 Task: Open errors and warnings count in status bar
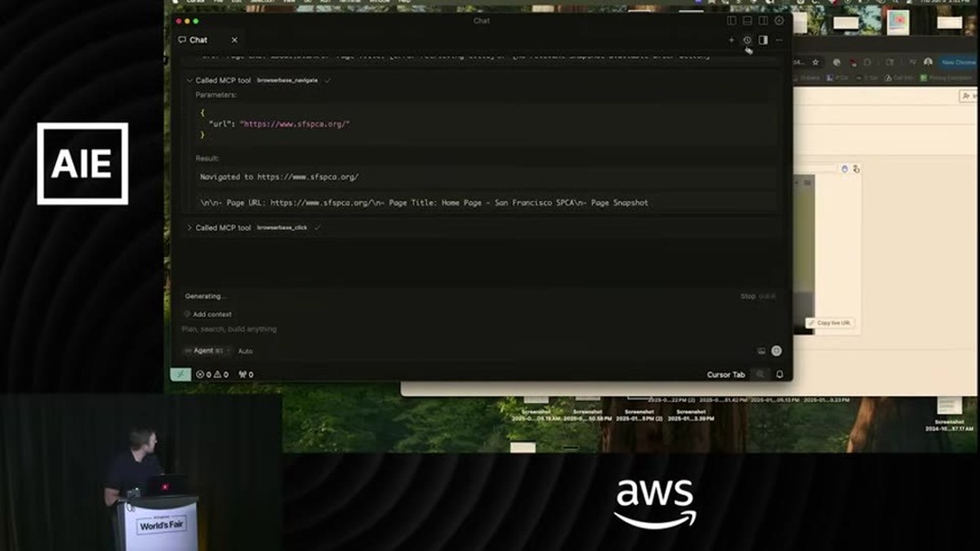click(212, 375)
